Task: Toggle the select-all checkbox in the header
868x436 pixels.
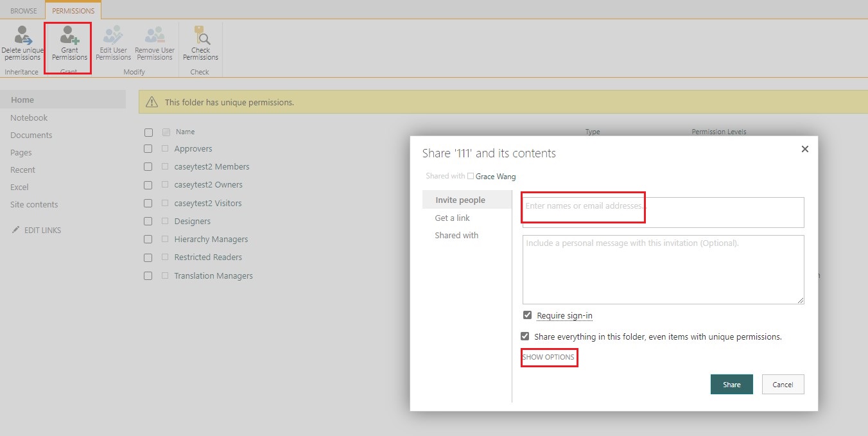Action: (x=148, y=132)
